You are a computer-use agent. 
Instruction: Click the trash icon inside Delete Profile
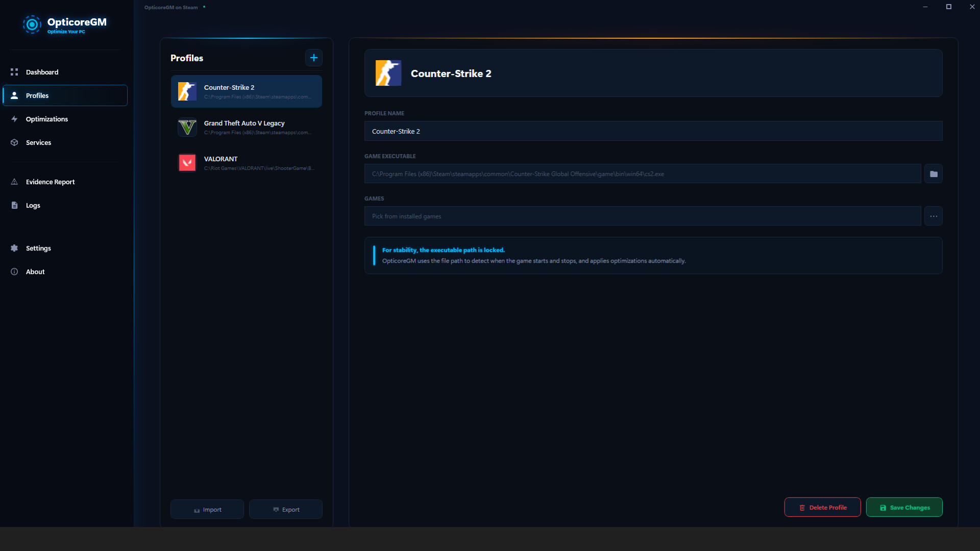click(x=802, y=507)
